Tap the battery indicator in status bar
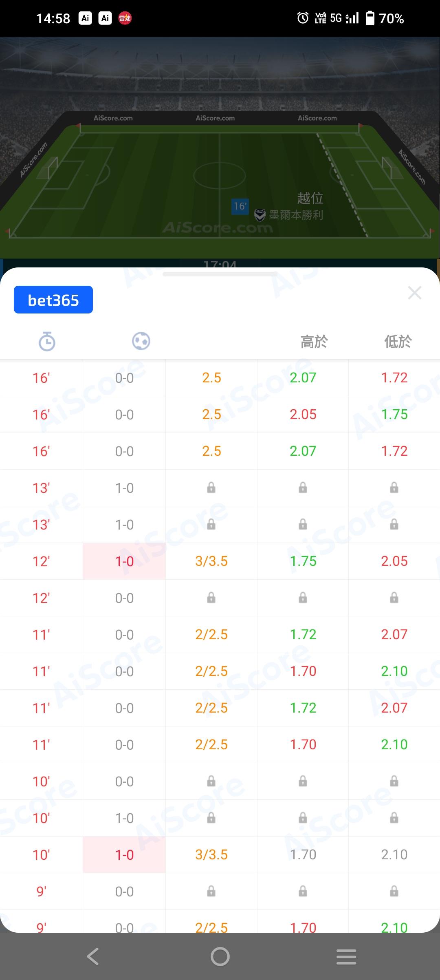This screenshot has height=980, width=440. 370,18
